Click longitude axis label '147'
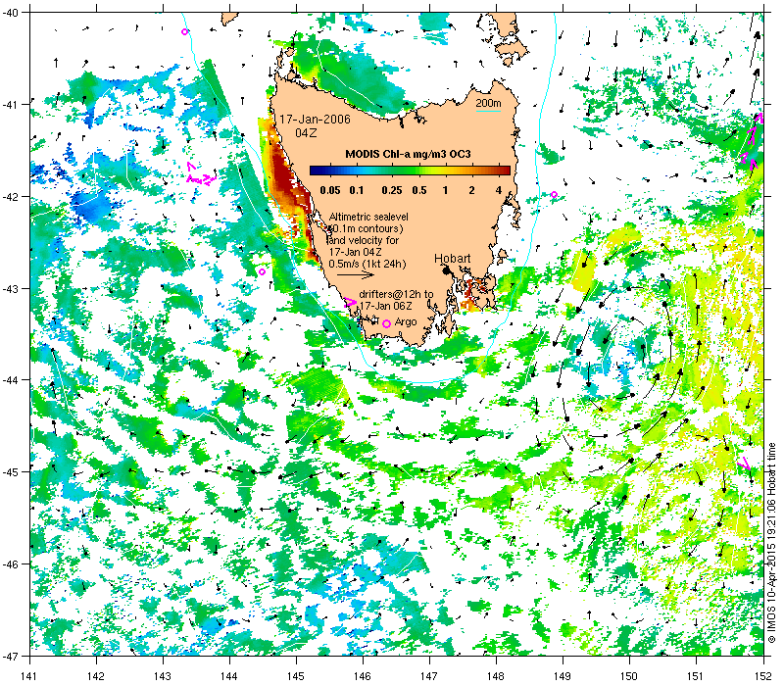The height and width of the screenshot is (686, 784). tap(429, 676)
